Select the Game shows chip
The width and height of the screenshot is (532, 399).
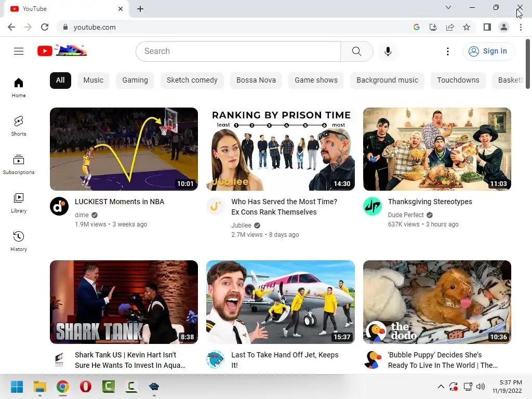pyautogui.click(x=316, y=81)
